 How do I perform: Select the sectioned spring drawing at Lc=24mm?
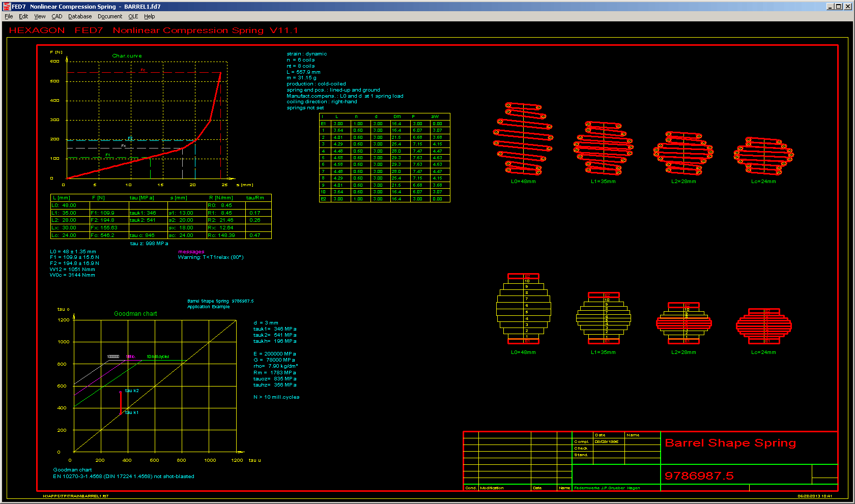(x=763, y=156)
